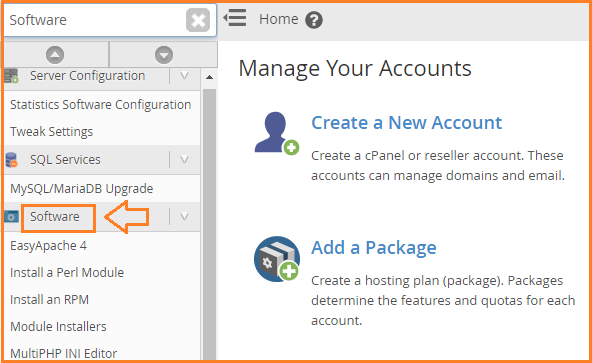Image resolution: width=592 pixels, height=363 pixels.
Task: Click the Create a New Account user icon
Action: (x=277, y=133)
